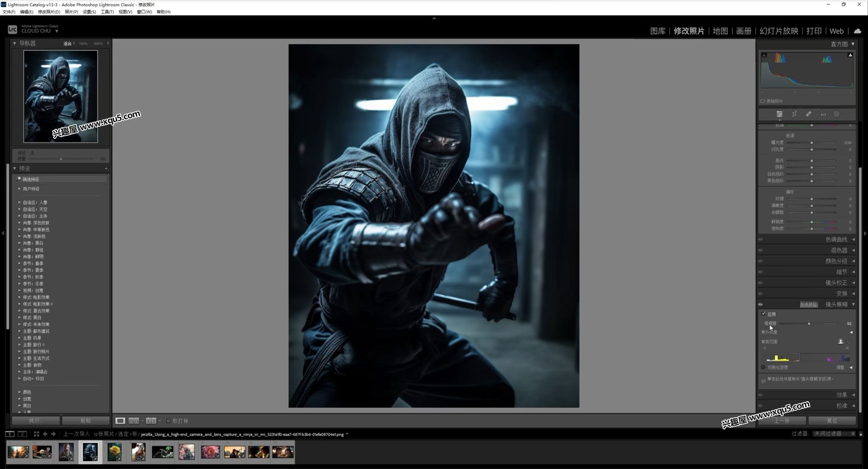Click the point focus target icon
The width and height of the screenshot is (868, 469).
pos(849,341)
